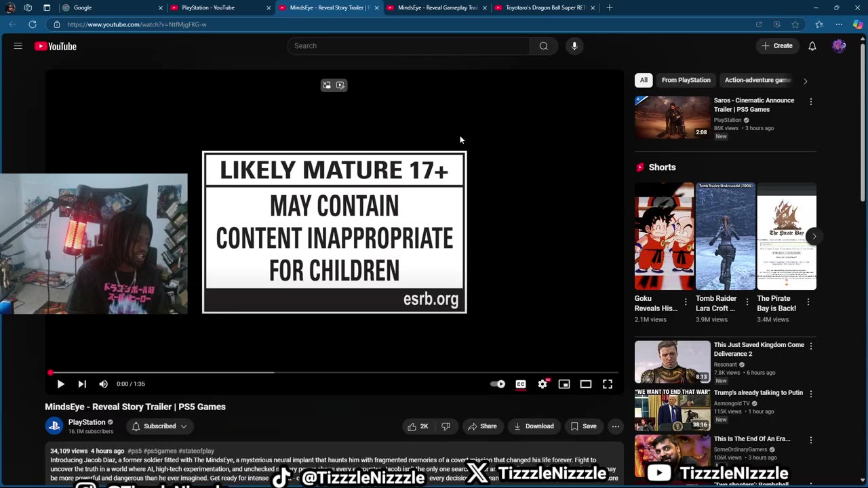Open the YouTube guide hamburger menu
This screenshot has width=868, height=488.
tap(18, 46)
